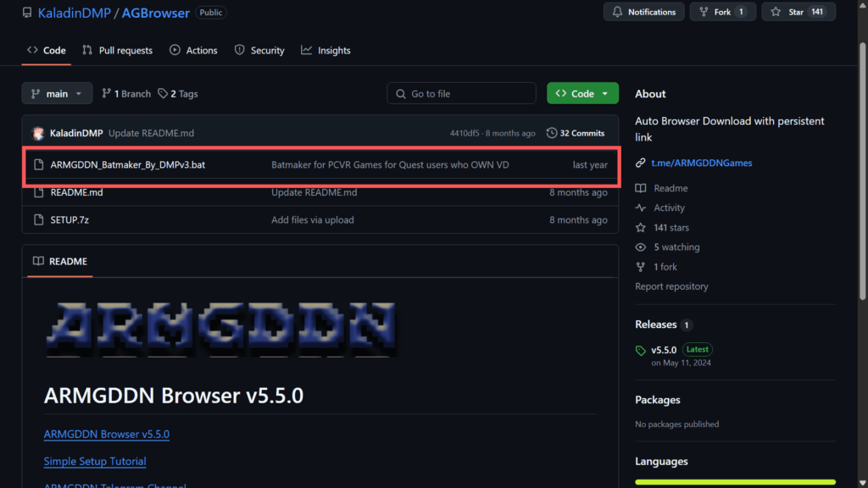
Task: Click the repository icon beside KaladinDMP
Action: pyautogui.click(x=27, y=13)
